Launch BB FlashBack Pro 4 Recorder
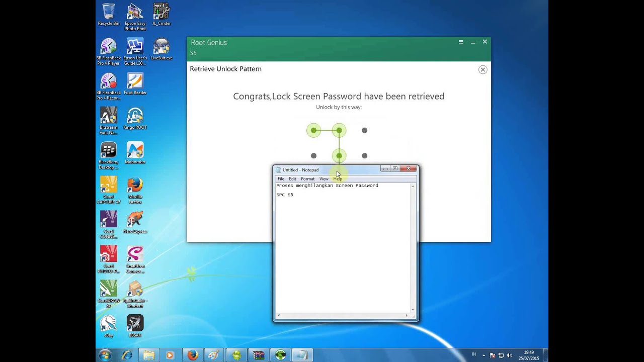 click(109, 86)
